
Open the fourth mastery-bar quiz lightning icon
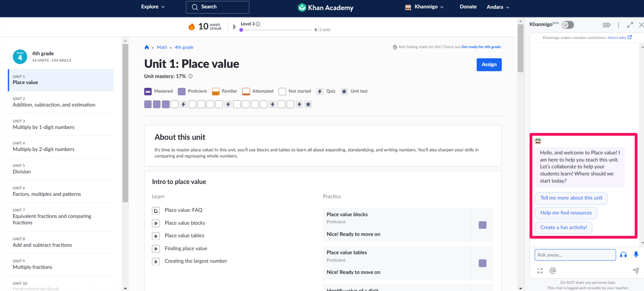coord(299,104)
